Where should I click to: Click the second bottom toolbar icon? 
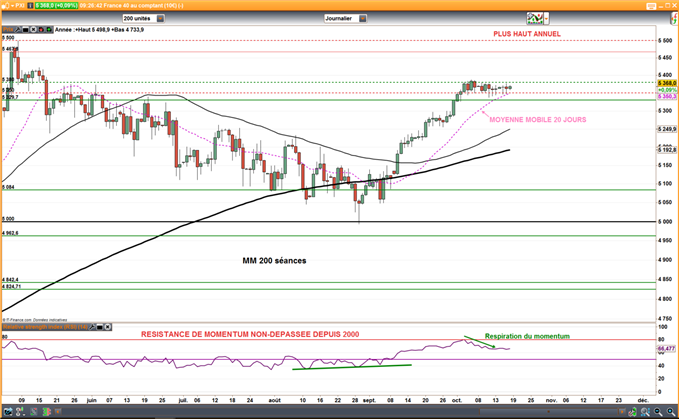[20, 411]
